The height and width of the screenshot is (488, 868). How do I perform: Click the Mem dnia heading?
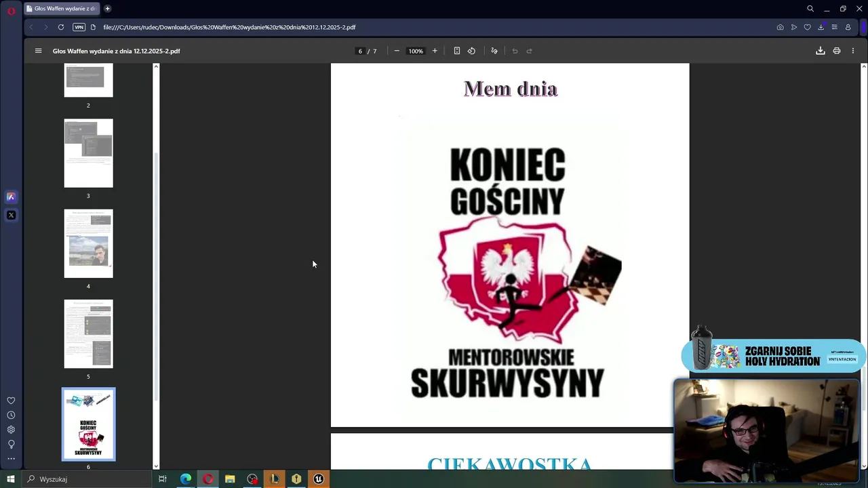pos(510,89)
